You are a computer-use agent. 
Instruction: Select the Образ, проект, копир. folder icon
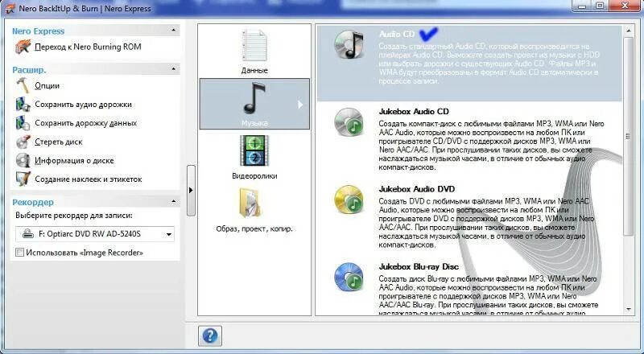[250, 203]
